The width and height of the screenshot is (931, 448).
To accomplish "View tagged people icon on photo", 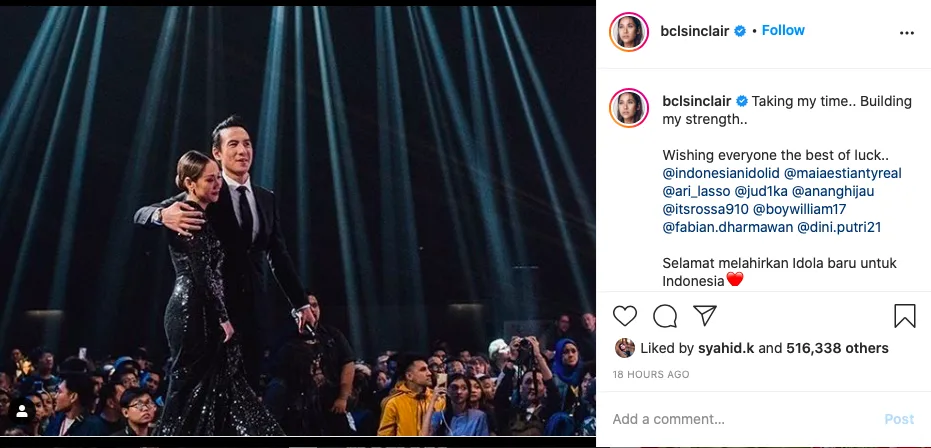I will [x=22, y=410].
